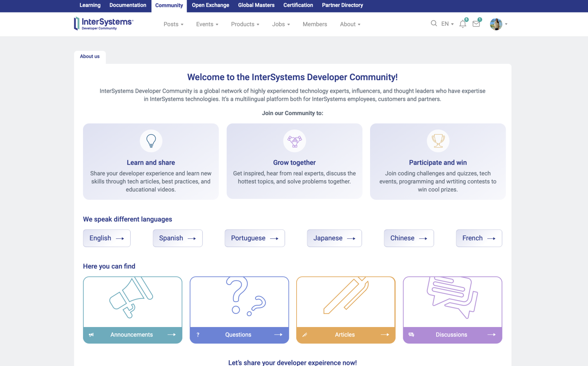Click the Welcome to the InterSystems Developer Community heading
The image size is (588, 366).
293,77
